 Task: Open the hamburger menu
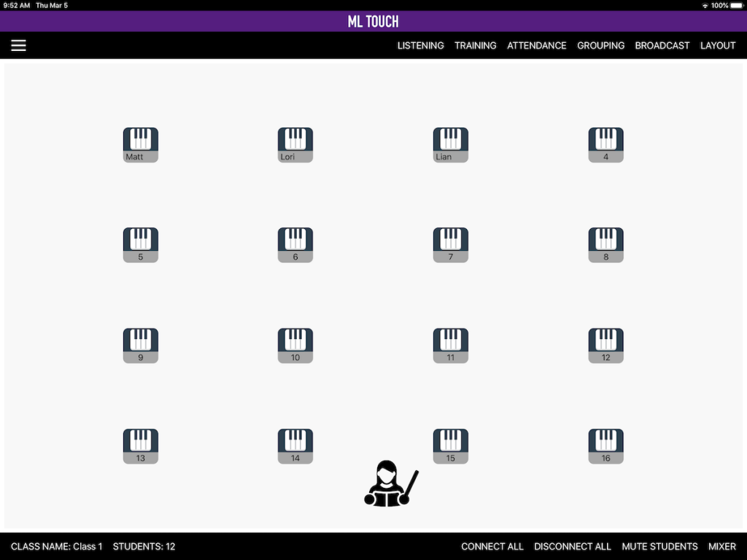(x=18, y=45)
